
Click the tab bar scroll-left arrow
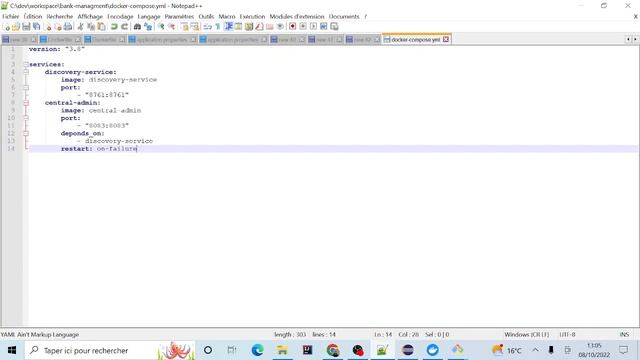(x=628, y=40)
